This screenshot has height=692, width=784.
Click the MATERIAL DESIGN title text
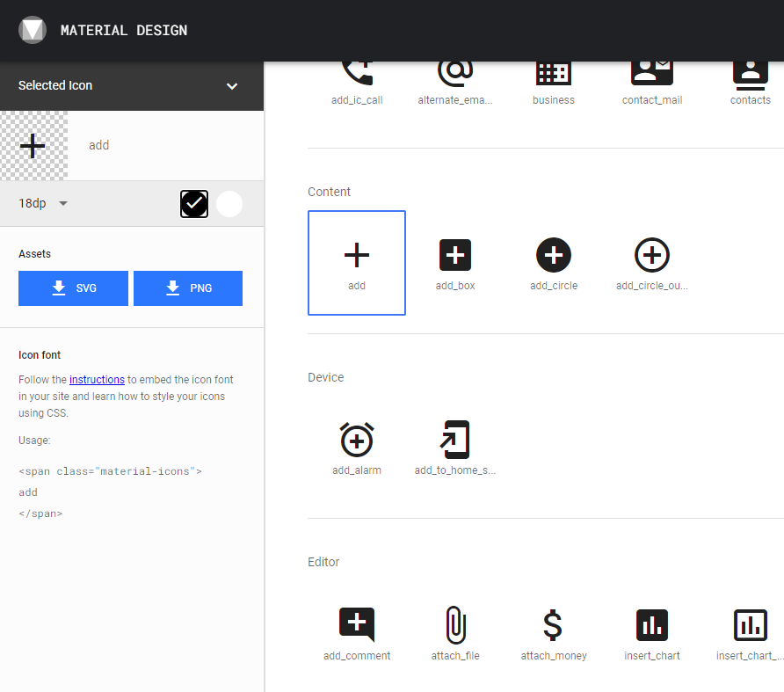[124, 30]
